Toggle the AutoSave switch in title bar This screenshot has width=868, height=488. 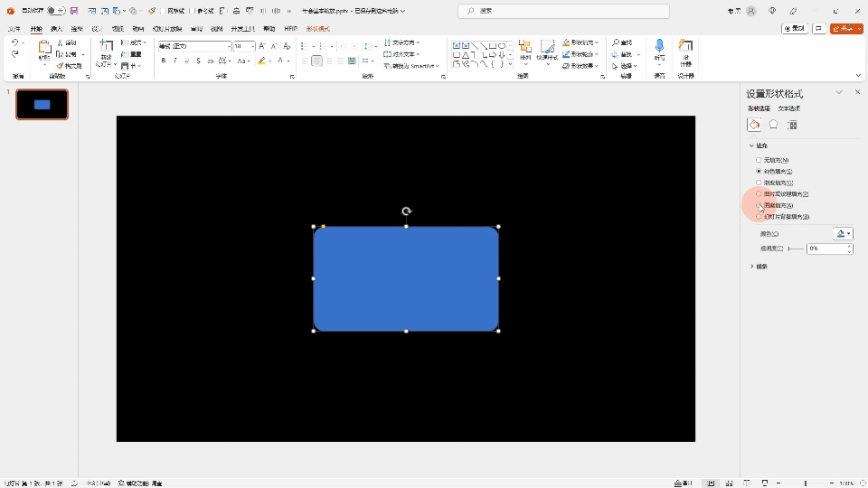(56, 11)
